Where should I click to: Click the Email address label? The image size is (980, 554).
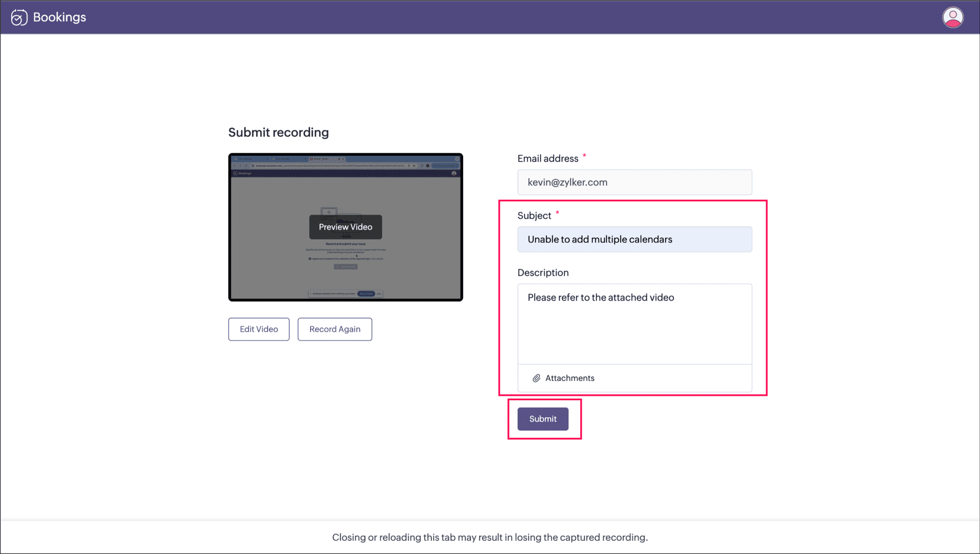548,159
